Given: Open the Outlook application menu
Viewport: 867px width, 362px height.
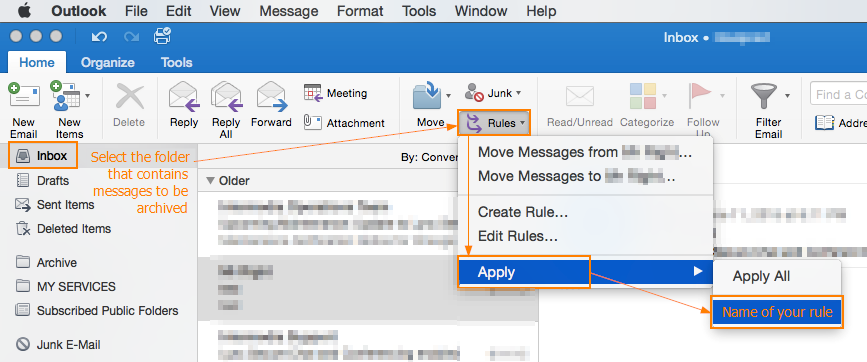Looking at the screenshot, I should point(79,11).
